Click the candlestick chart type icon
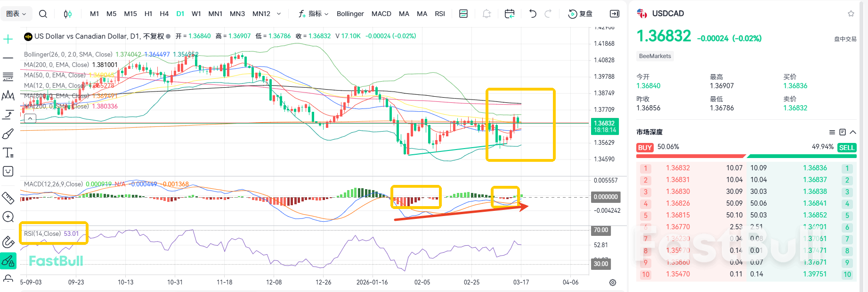Screen dimensions: 868x292 [x=68, y=14]
